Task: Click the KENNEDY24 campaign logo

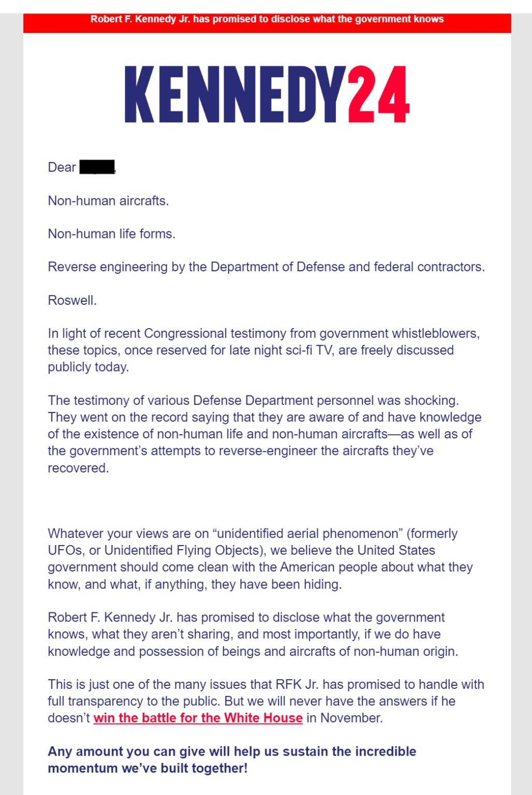Action: (x=267, y=94)
